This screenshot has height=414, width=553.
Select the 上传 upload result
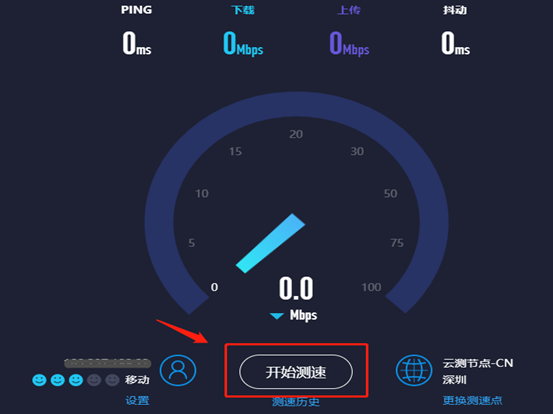pyautogui.click(x=349, y=43)
